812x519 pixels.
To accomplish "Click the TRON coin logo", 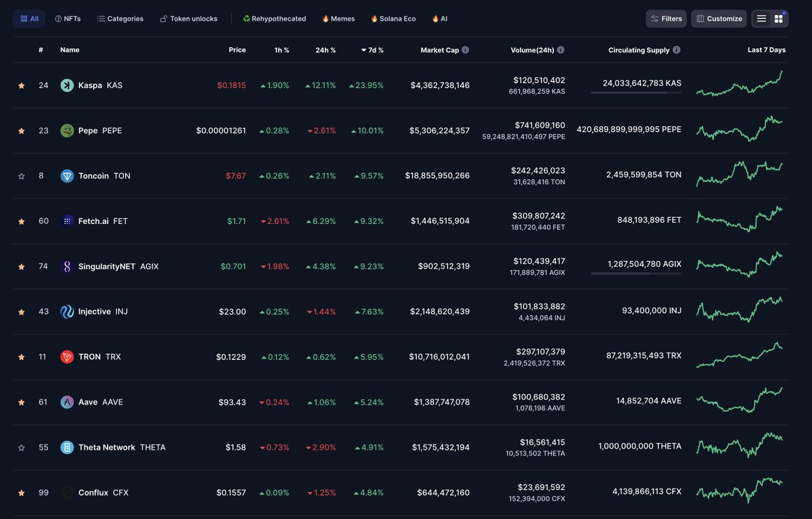I will (x=66, y=357).
